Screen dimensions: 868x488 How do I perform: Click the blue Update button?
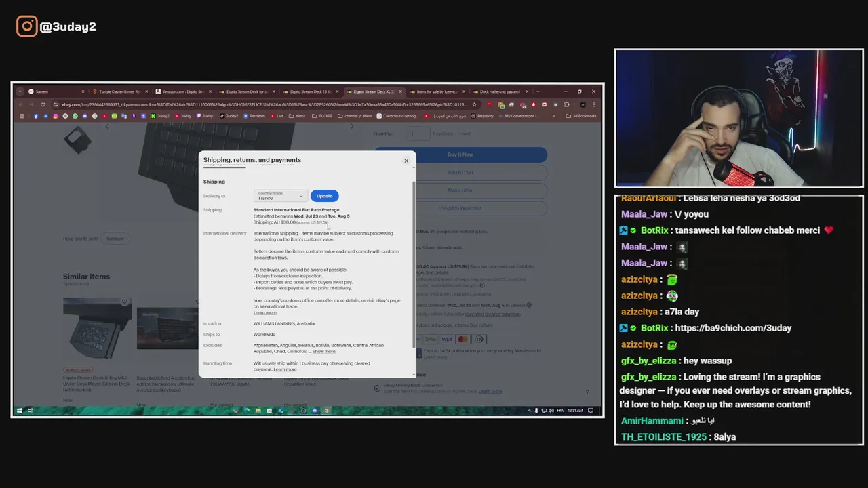coord(324,196)
